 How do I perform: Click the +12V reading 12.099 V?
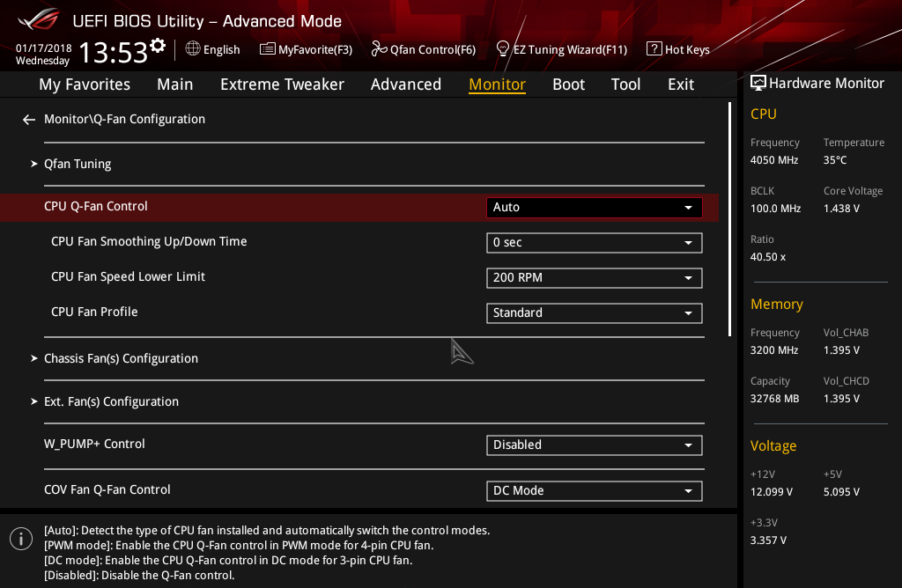pos(772,491)
